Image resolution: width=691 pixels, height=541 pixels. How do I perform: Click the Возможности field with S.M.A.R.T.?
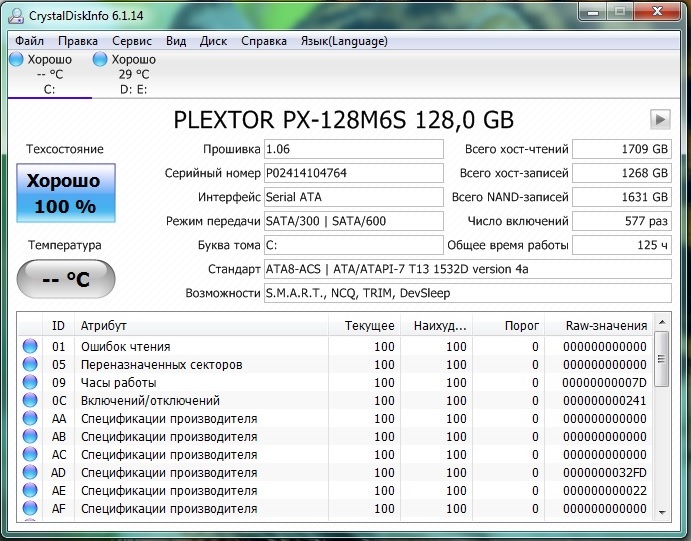(x=468, y=293)
